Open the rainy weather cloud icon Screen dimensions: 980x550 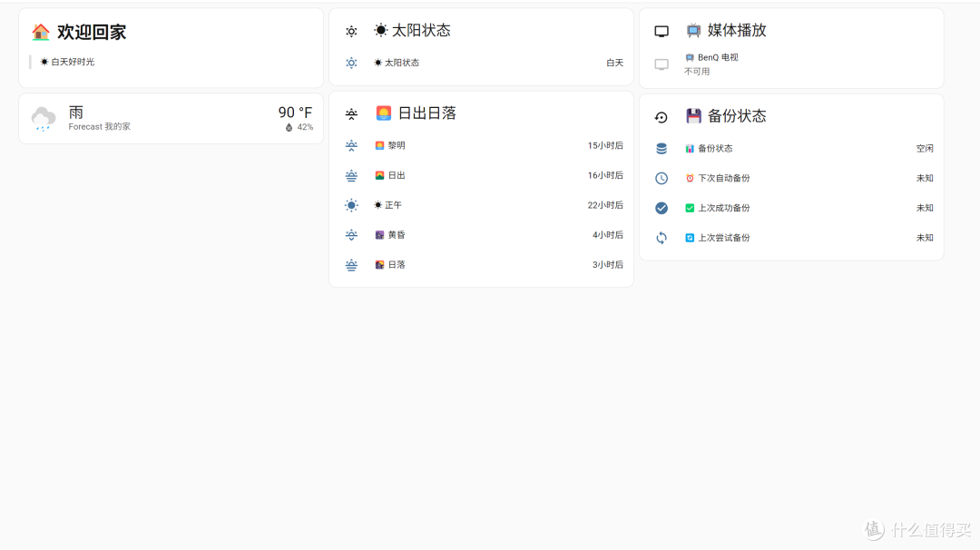pos(44,118)
